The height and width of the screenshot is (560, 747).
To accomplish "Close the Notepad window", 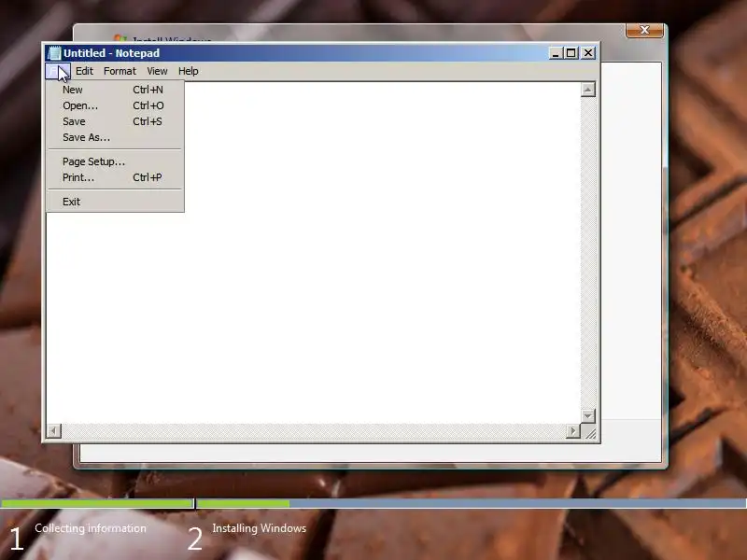I will pyautogui.click(x=588, y=53).
